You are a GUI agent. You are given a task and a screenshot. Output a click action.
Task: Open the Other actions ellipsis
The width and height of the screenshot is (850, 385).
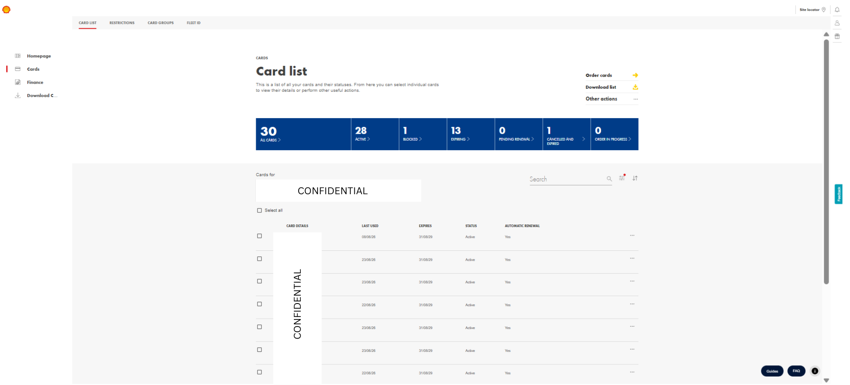click(635, 99)
